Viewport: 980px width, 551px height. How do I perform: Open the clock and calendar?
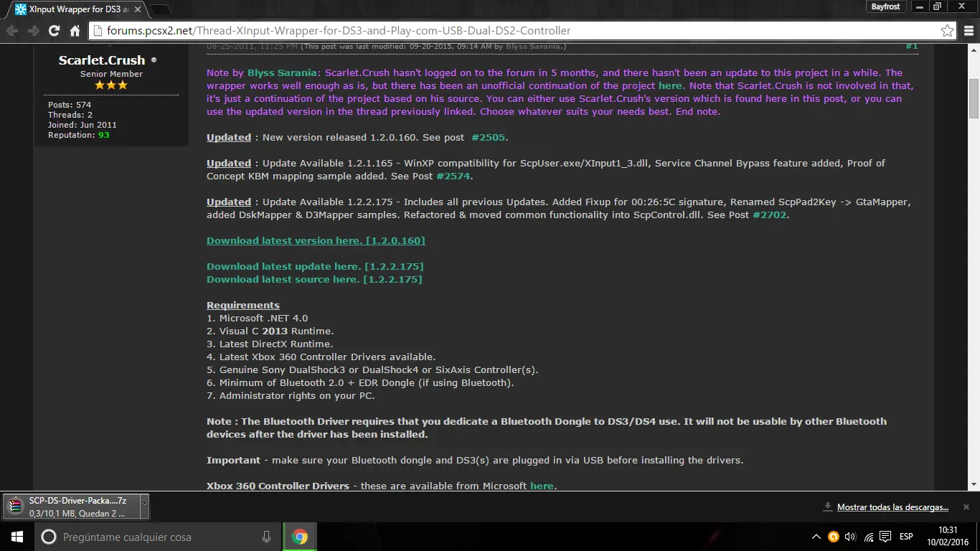[x=947, y=537]
